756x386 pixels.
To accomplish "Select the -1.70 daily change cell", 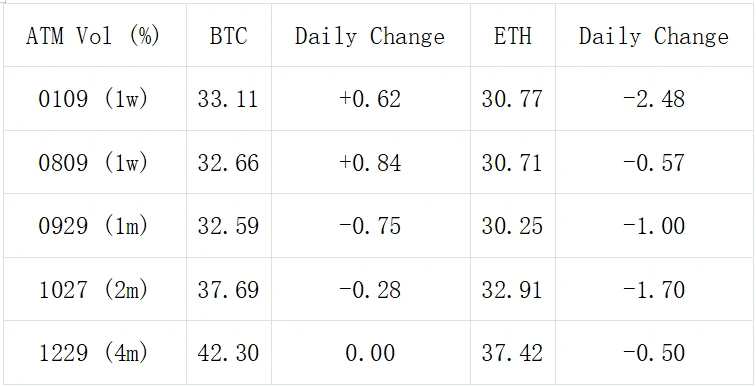I will 655,290.
